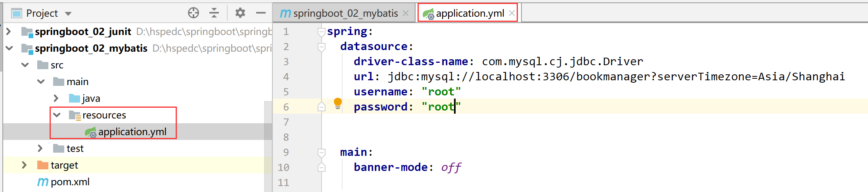This screenshot has height=192, width=868.
Task: Expand the test folder
Action: point(40,148)
